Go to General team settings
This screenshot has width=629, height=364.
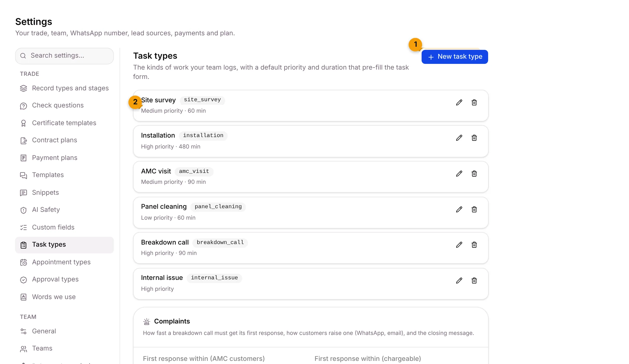click(64, 331)
